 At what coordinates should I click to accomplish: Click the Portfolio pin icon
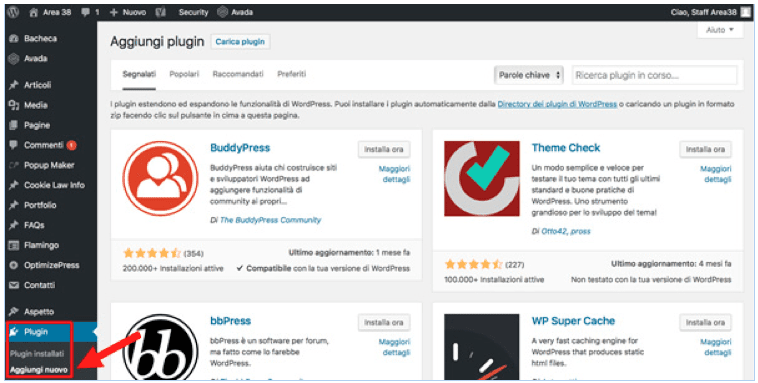pos(14,205)
